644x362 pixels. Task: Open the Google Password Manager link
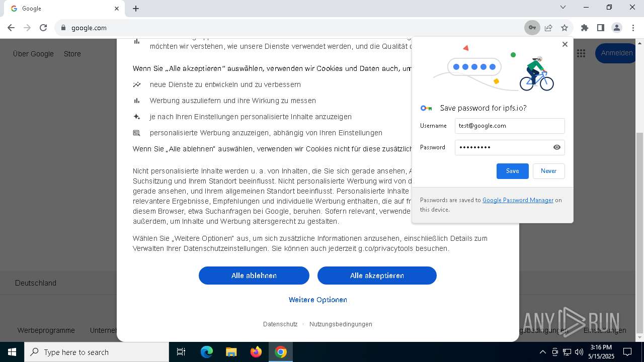(x=518, y=200)
